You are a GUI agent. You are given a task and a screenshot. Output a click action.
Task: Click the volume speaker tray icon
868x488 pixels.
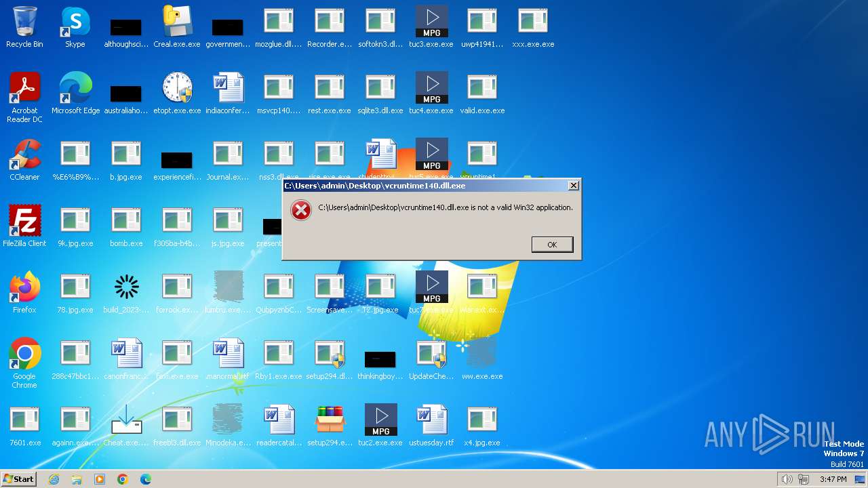pyautogui.click(x=787, y=479)
